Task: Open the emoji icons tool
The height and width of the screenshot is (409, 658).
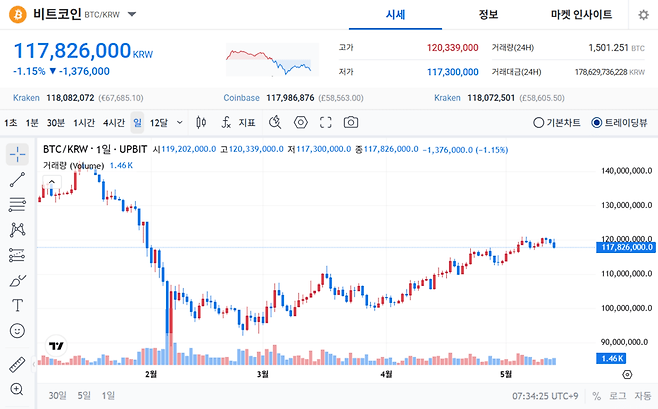Action: pos(17,331)
